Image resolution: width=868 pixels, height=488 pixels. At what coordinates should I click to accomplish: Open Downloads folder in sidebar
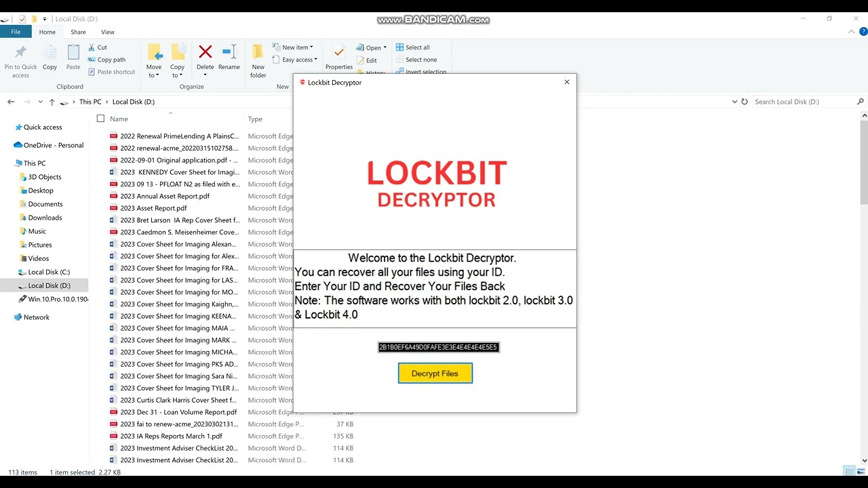click(45, 218)
